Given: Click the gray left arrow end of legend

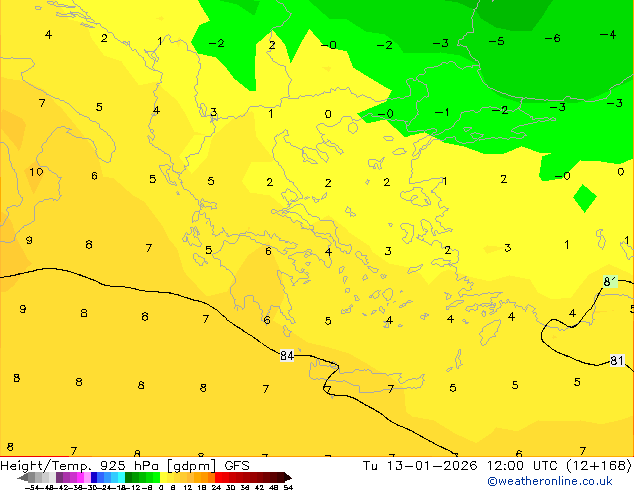Looking at the screenshot, I should [x=23, y=477].
